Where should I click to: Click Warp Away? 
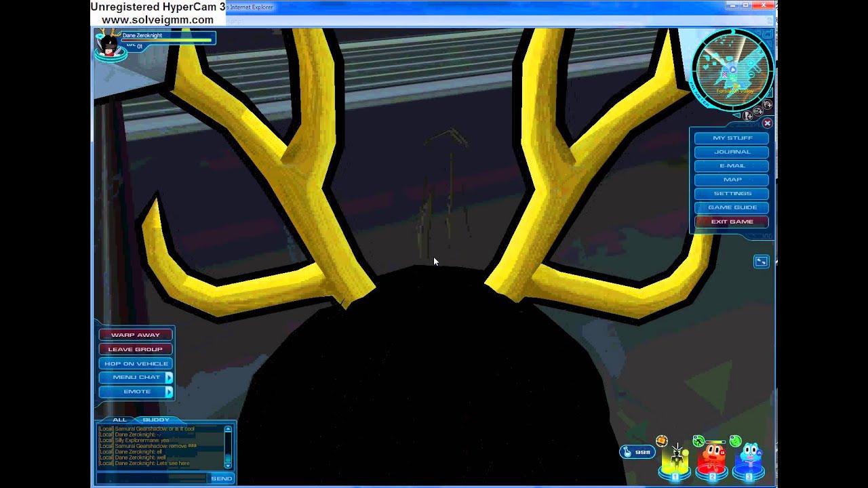[x=136, y=335]
